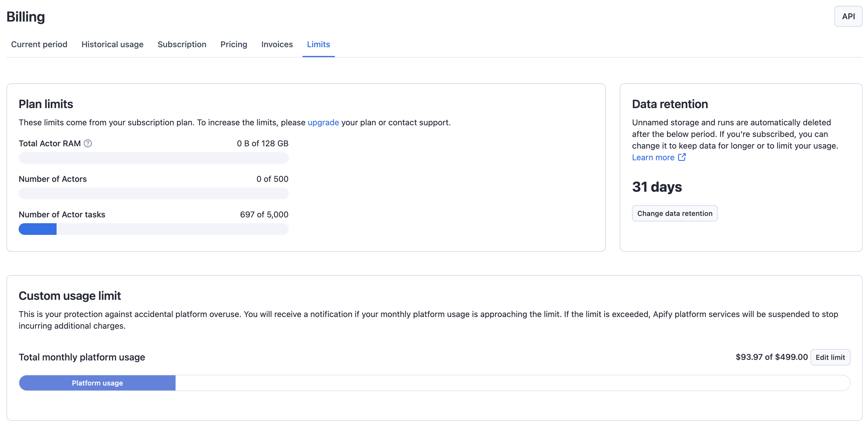Open the Learn more link
Viewport: 868px width, 433px height.
click(x=653, y=157)
